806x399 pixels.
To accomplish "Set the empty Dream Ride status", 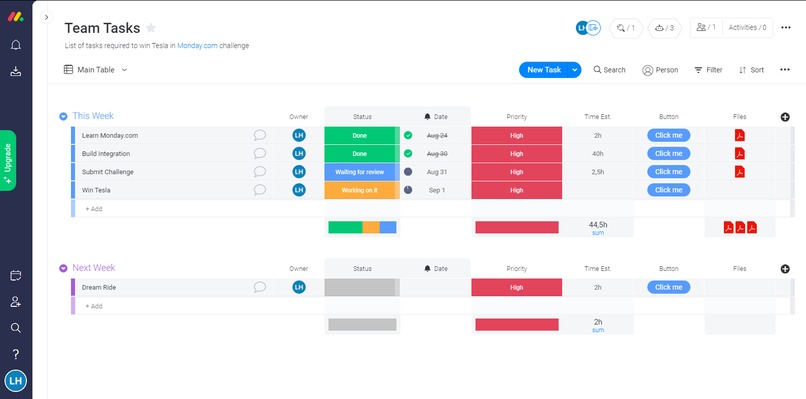I will (362, 287).
